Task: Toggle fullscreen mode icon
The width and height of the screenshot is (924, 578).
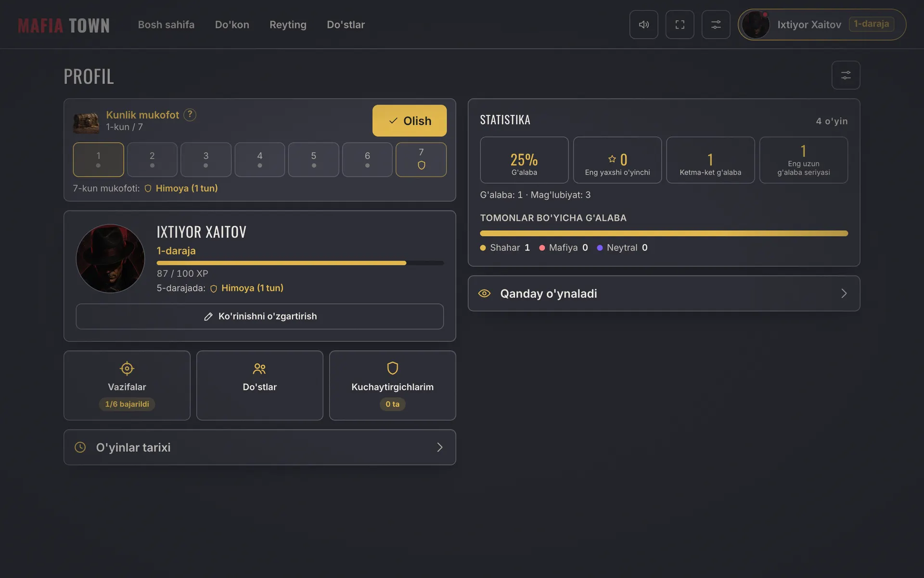Action: click(x=680, y=25)
